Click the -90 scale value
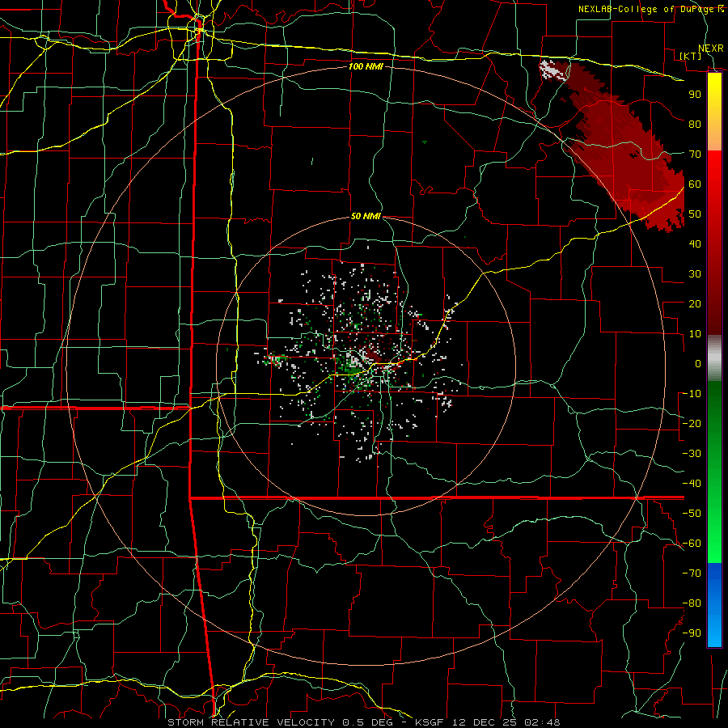Image resolution: width=728 pixels, height=728 pixels. 692,633
